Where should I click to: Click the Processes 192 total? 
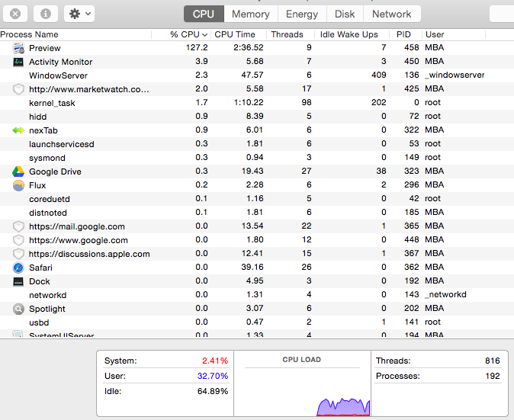493,376
